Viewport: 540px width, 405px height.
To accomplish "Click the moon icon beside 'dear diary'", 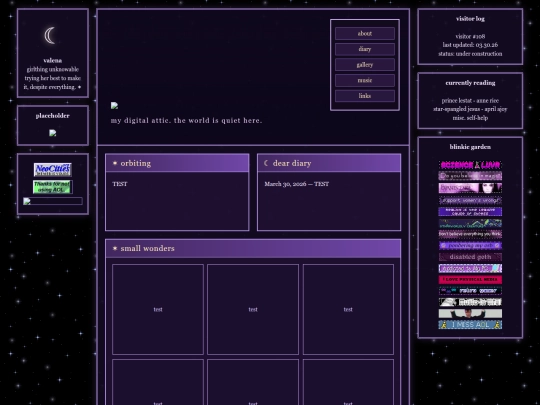I will [266, 163].
